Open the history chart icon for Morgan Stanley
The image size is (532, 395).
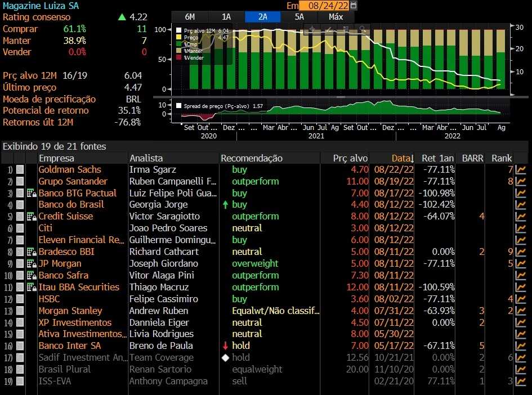tap(520, 311)
